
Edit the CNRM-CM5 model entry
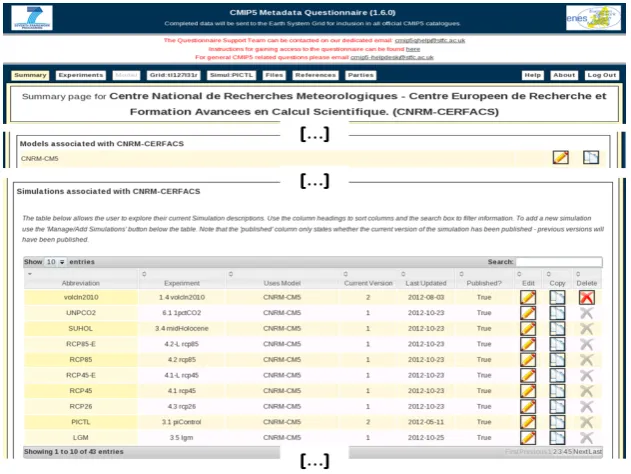(560, 157)
